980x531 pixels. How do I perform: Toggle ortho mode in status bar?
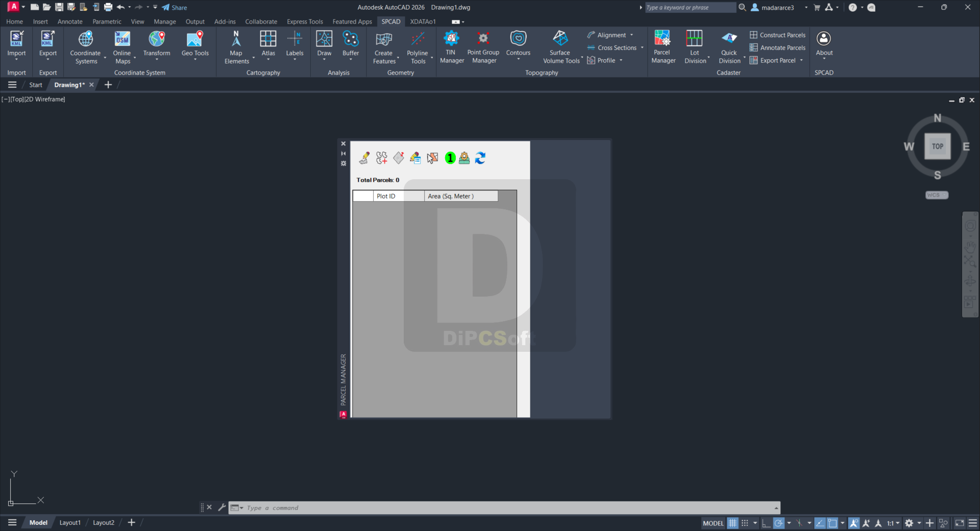tap(766, 523)
